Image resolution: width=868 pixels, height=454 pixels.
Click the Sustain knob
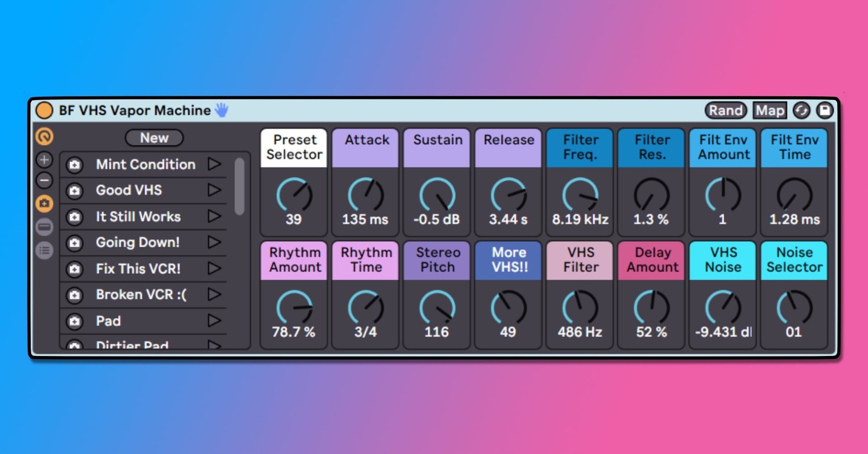point(437,195)
